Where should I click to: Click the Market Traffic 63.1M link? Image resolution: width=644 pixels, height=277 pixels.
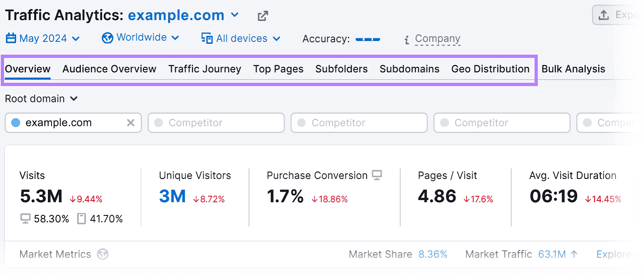coord(552,254)
